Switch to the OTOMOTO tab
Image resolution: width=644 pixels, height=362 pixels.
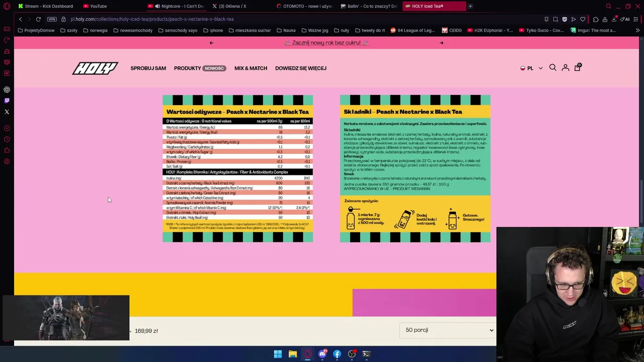pos(305,6)
